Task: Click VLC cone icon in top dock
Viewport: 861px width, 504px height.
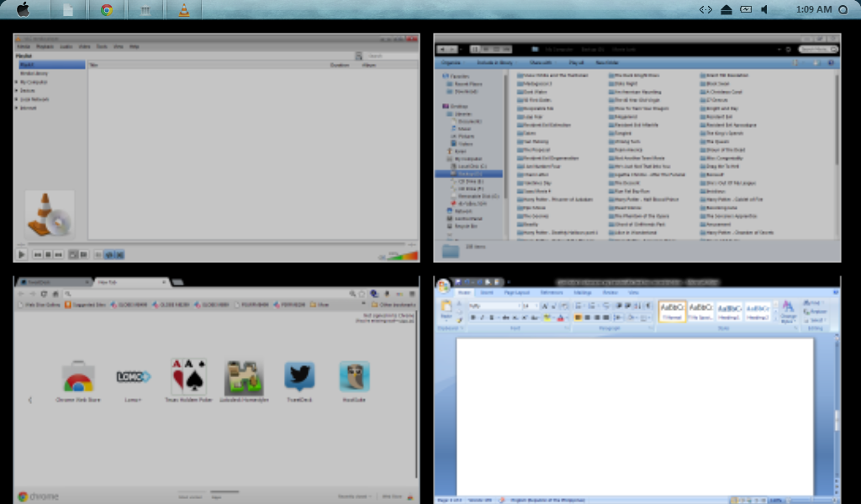Action: tap(183, 10)
